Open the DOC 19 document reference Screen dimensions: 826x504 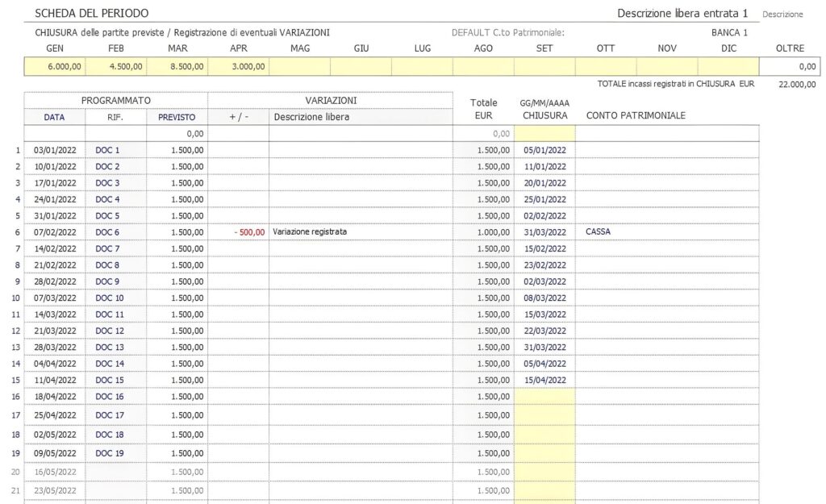[107, 454]
